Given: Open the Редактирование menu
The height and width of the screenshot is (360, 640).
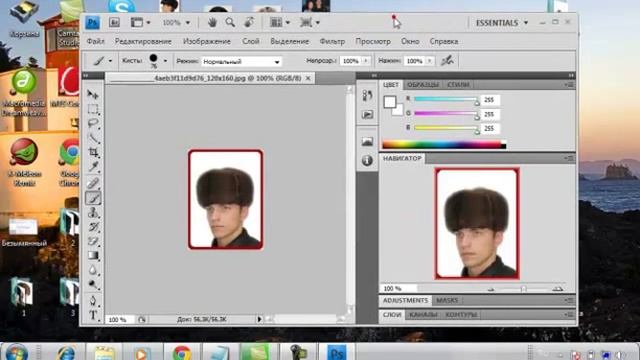Looking at the screenshot, I should point(143,42).
